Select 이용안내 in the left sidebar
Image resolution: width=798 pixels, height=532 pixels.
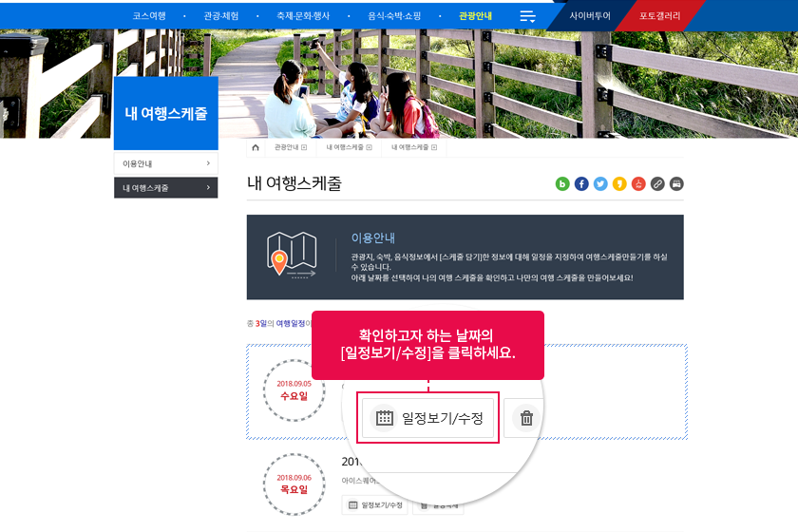165,164
